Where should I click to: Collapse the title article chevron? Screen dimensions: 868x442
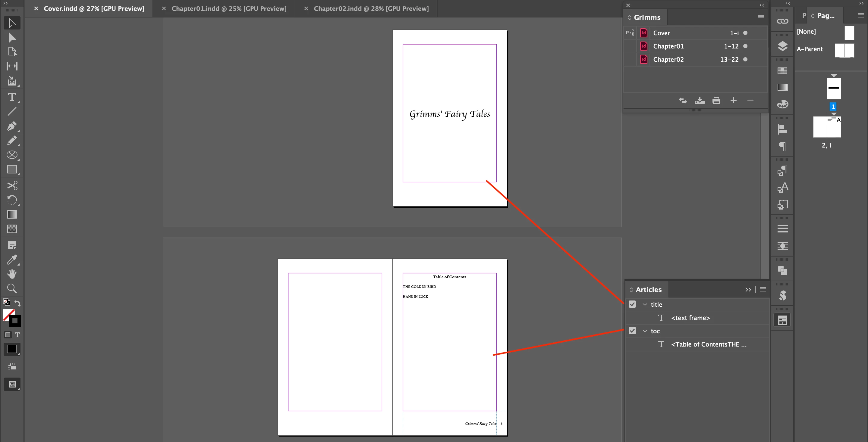click(645, 304)
